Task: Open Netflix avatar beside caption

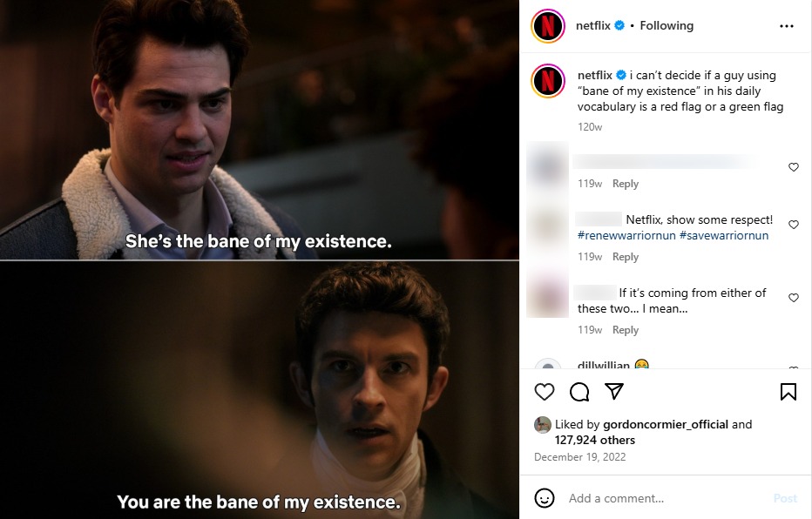Action: click(548, 81)
